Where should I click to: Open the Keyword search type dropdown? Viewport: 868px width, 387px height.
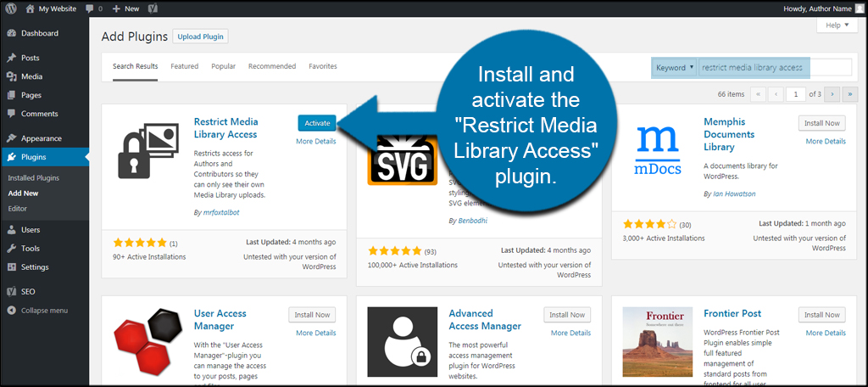coord(675,68)
